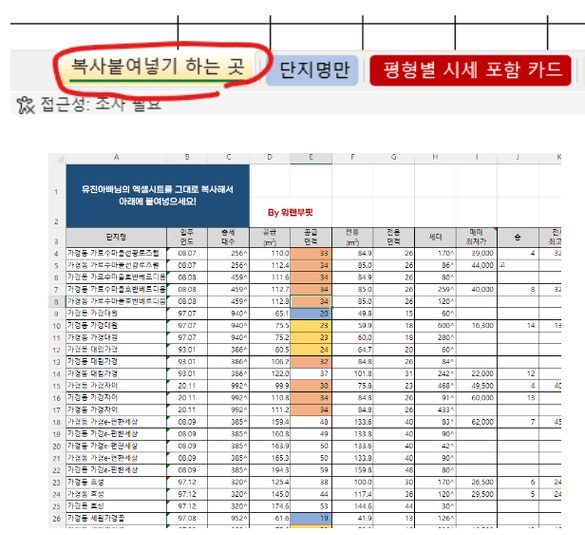585x535 pixels.
Task: Click the 세대 cell 600^
Action: 435,326
